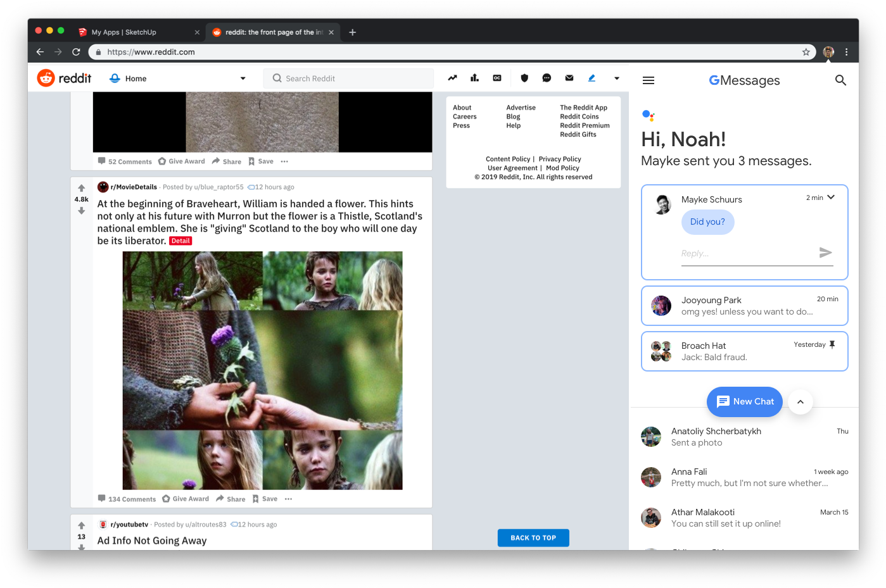Save the post with 52 Comments
886x588 pixels.
(261, 161)
